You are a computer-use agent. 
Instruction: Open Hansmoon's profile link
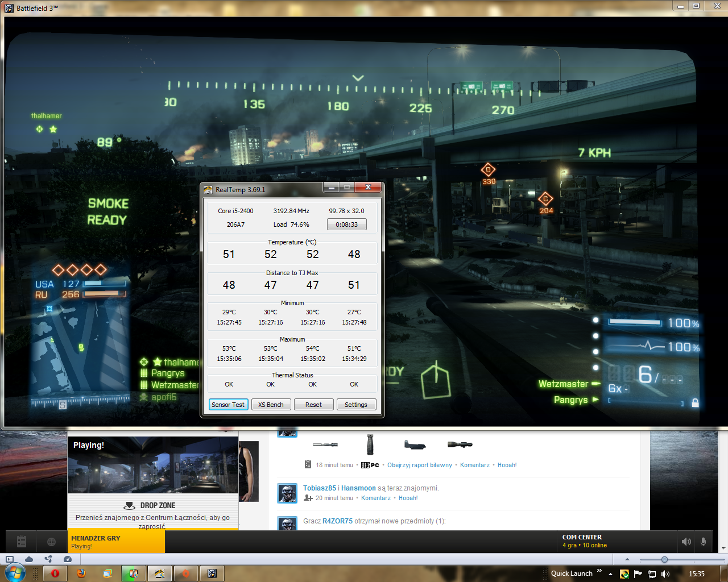tap(358, 488)
